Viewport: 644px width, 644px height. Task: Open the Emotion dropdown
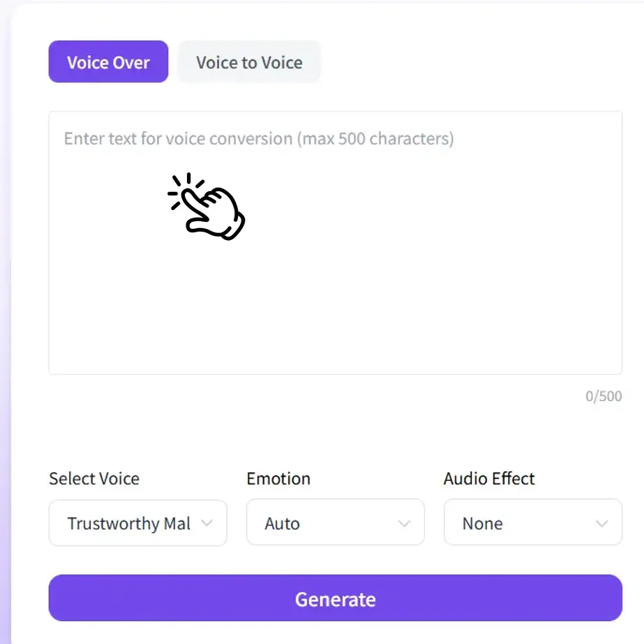[335, 523]
